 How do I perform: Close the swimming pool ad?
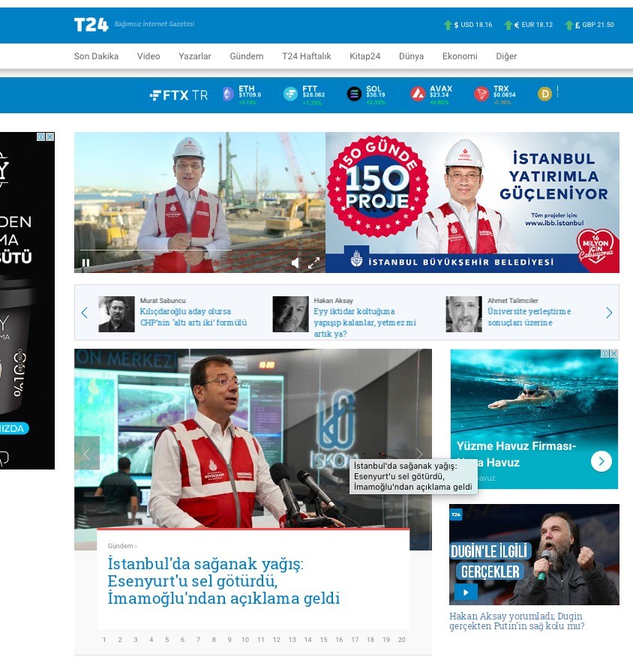[613, 353]
